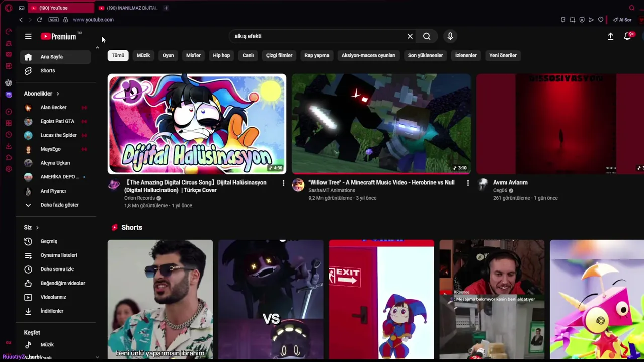644x362 pixels.
Task: Select the Hip hop filter chip
Action: pyautogui.click(x=221, y=55)
